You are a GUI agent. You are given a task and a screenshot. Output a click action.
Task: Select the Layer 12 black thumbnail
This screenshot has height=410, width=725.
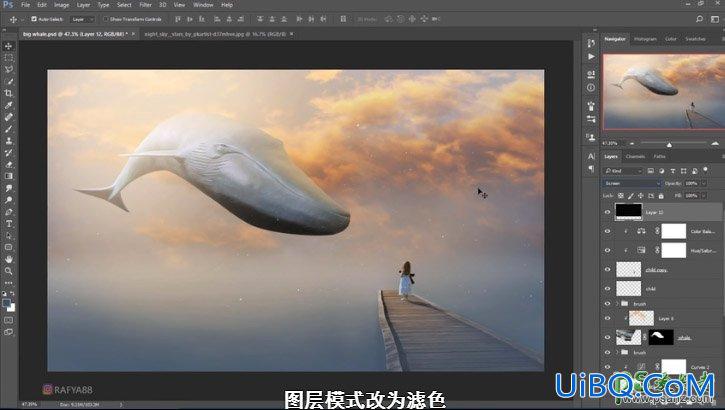click(x=628, y=212)
